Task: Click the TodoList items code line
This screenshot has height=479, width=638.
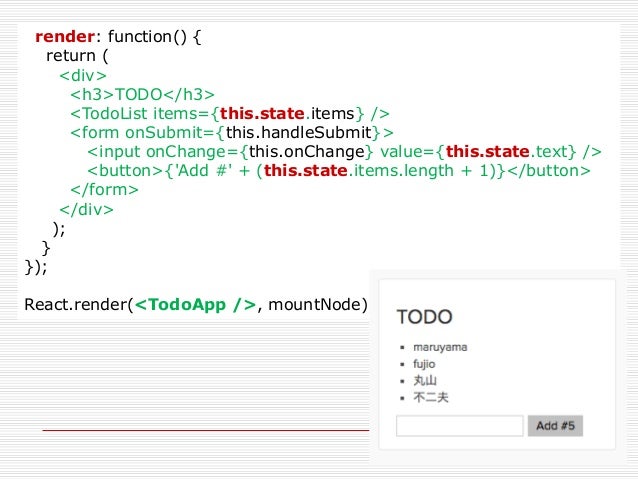Action: pos(230,114)
